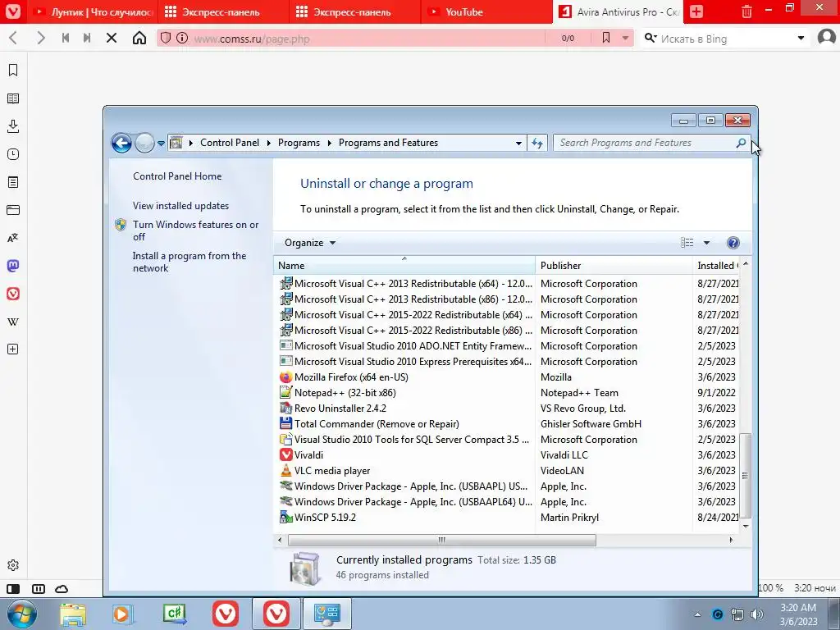Open the closed tabs trash can
The height and width of the screenshot is (630, 840).
coord(746,11)
